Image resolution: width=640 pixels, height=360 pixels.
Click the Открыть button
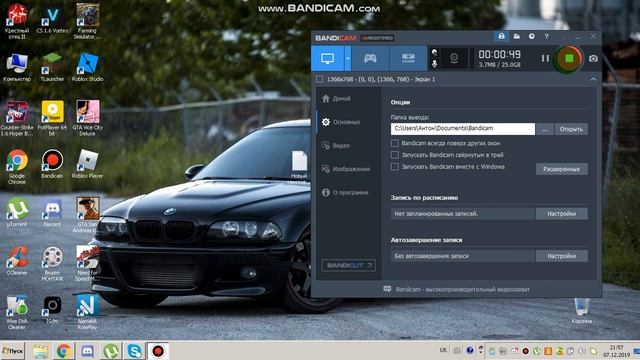pos(571,129)
